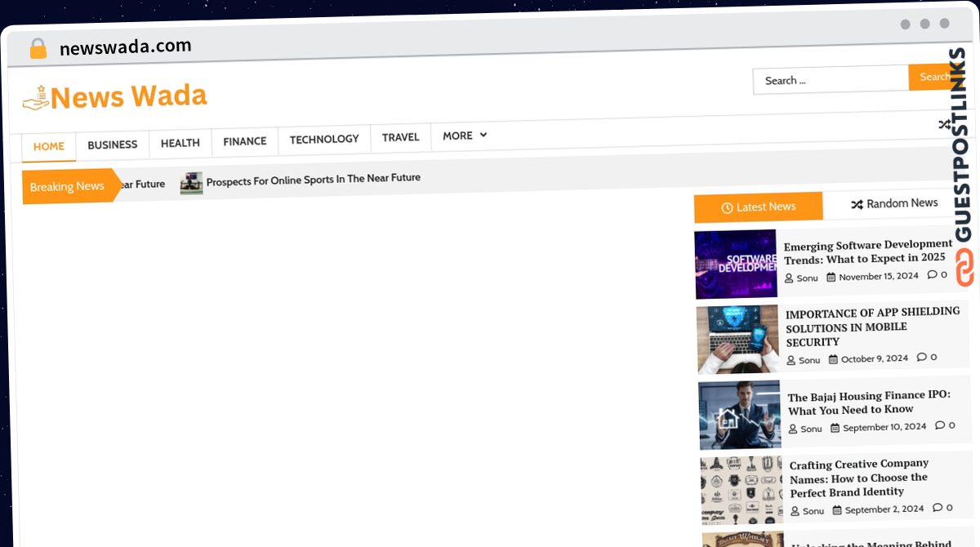The height and width of the screenshot is (547, 980).
Task: Select the FINANCE menu item
Action: pos(245,141)
